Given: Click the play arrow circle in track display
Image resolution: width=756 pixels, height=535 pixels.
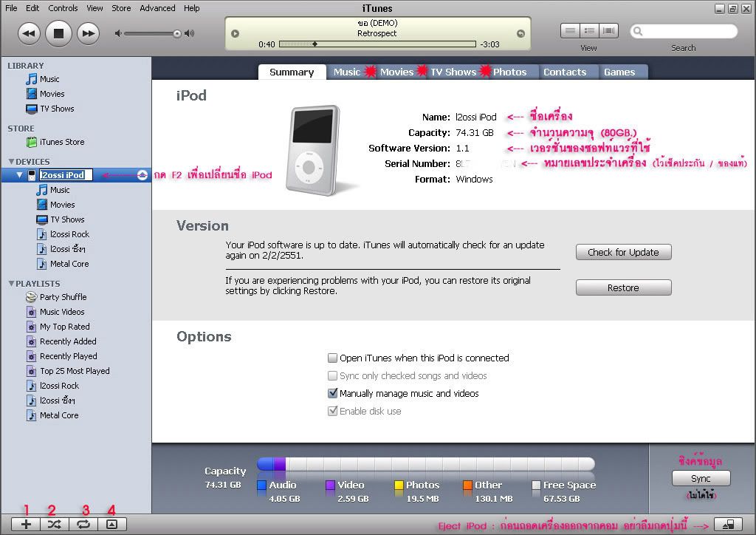Looking at the screenshot, I should coord(236,33).
